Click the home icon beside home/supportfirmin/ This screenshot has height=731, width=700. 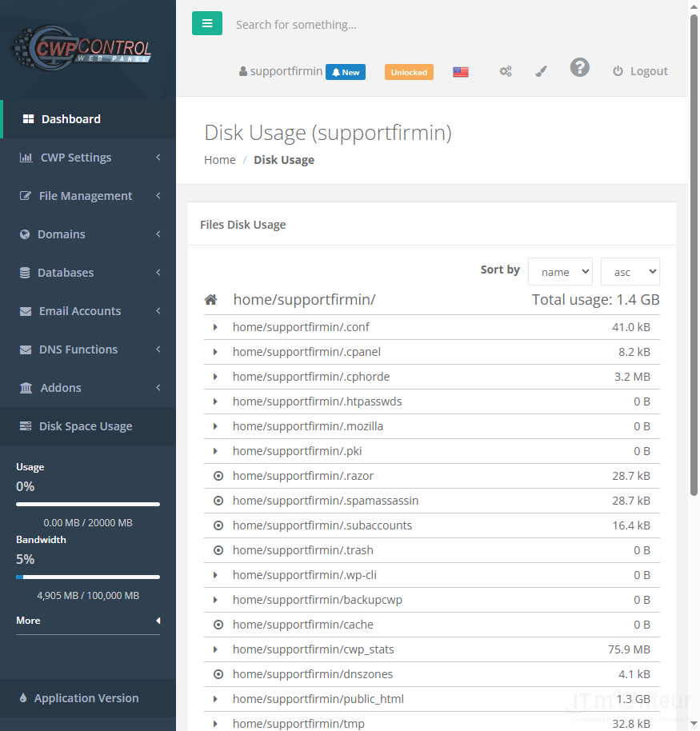[x=210, y=300]
